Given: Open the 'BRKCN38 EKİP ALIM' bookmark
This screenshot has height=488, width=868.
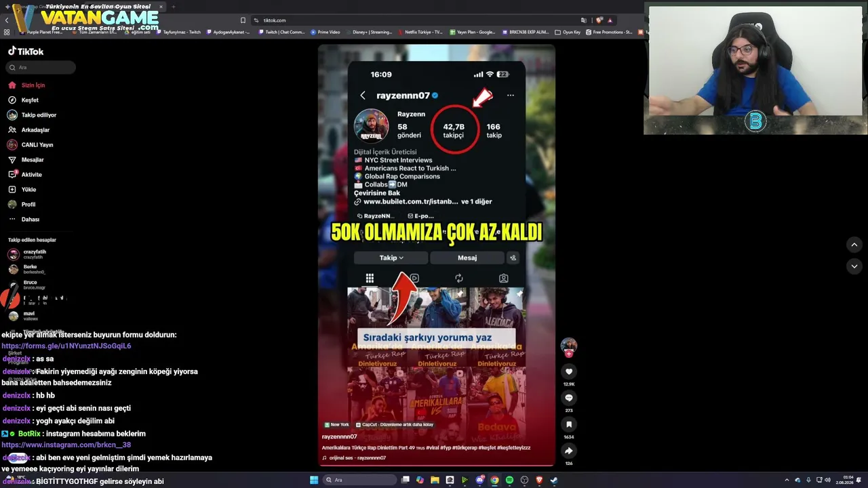Looking at the screenshot, I should pyautogui.click(x=526, y=32).
